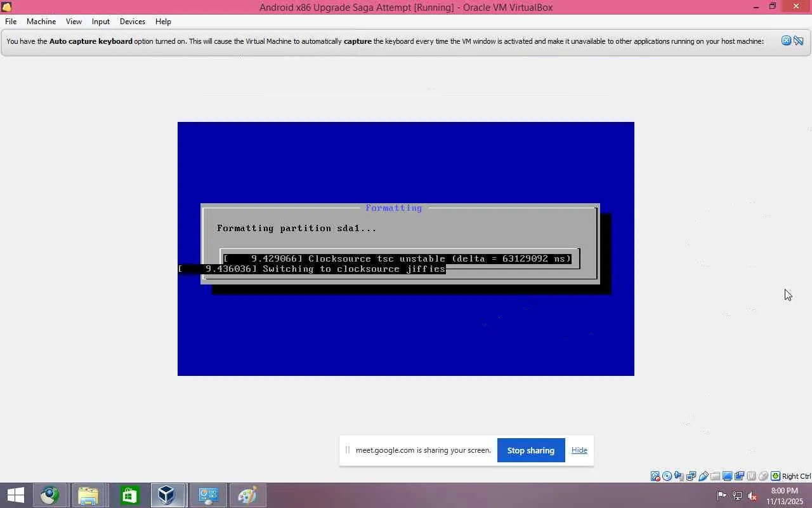Image resolution: width=812 pixels, height=508 pixels.
Task: Click the recording status icon
Action: point(740,476)
